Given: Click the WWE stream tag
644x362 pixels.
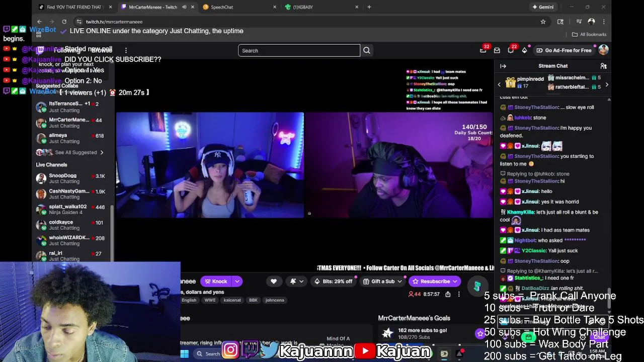Looking at the screenshot, I should (x=210, y=300).
